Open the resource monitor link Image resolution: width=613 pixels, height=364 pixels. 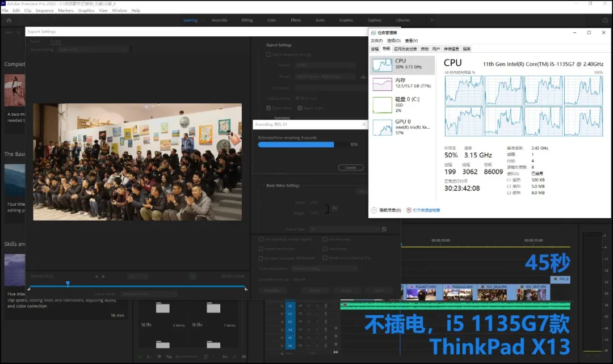tap(426, 210)
